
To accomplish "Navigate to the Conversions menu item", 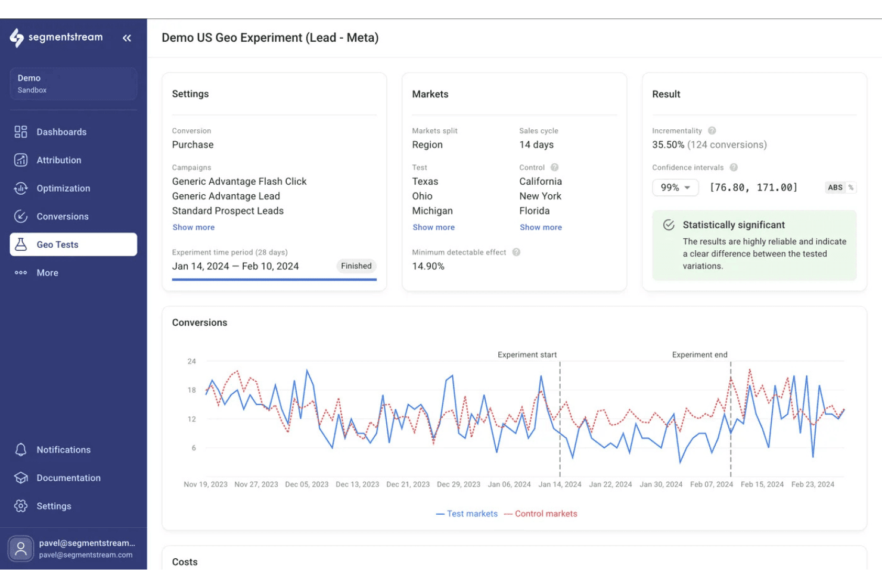I will point(73,216).
